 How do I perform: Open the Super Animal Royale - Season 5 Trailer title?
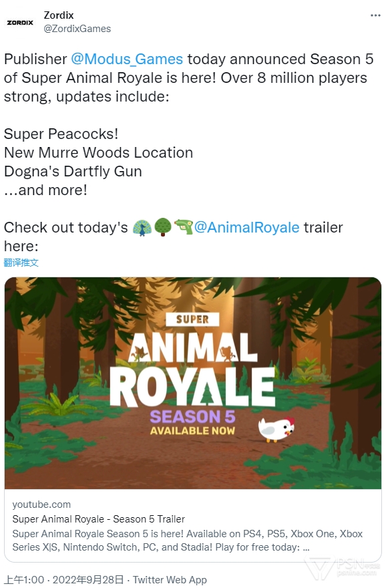(x=99, y=519)
